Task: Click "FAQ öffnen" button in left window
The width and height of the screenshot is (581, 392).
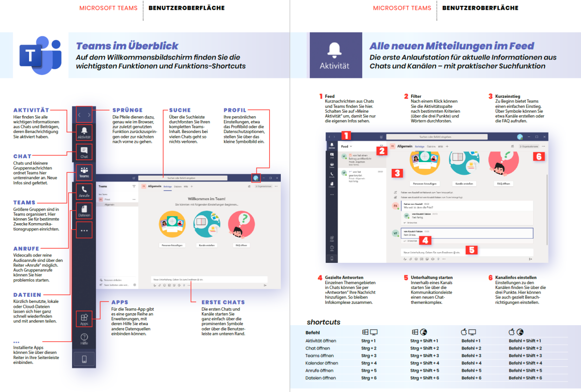Action: point(242,245)
